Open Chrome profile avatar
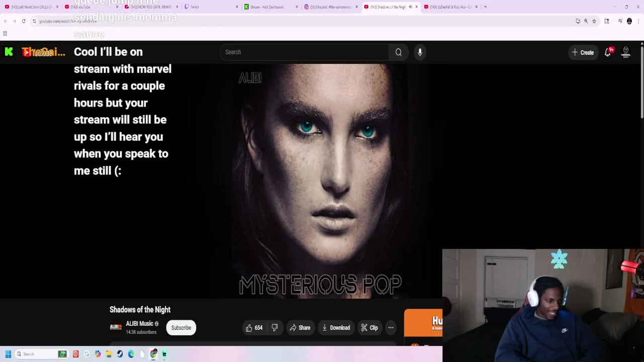 coord(629,21)
